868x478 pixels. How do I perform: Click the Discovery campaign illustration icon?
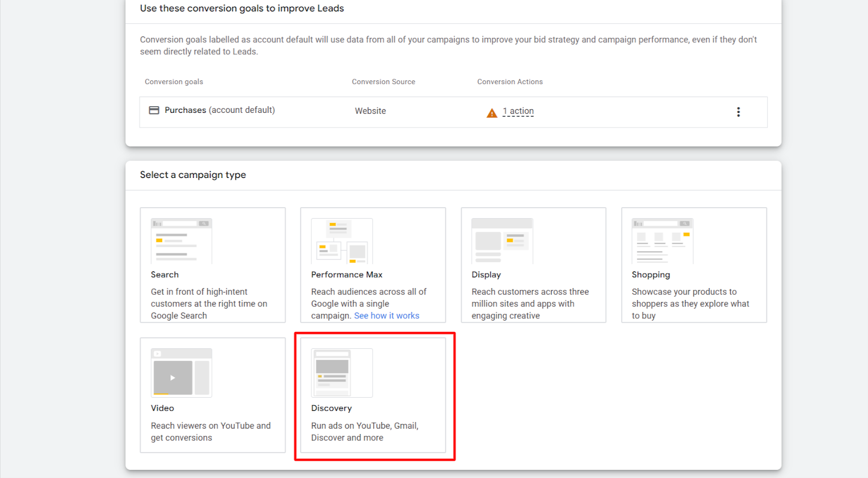pos(342,373)
